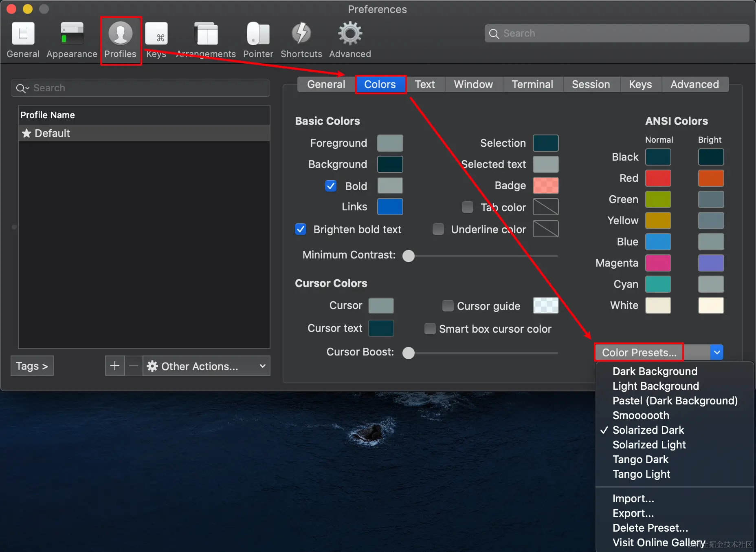Viewport: 756px width, 552px height.
Task: Click the ANSI Normal Blue swatch
Action: point(658,242)
